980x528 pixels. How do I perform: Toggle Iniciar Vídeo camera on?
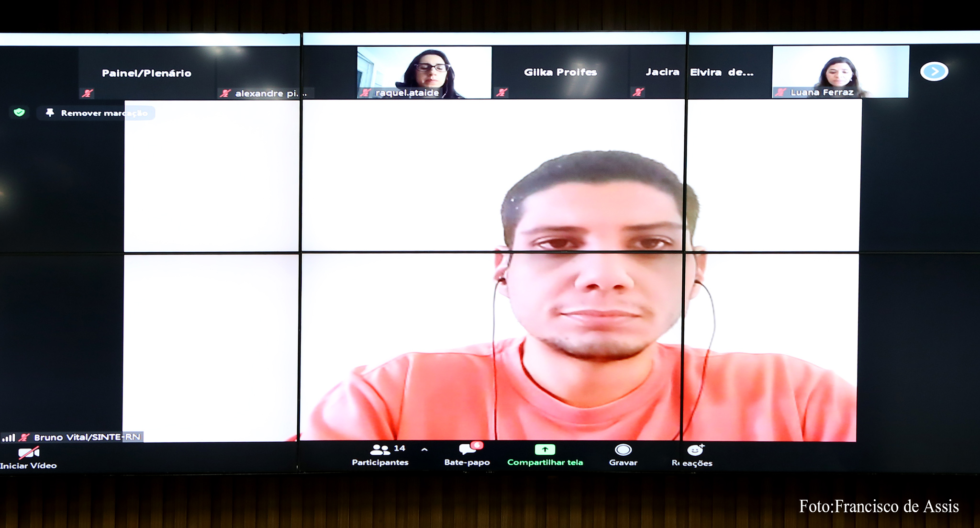coord(29,453)
